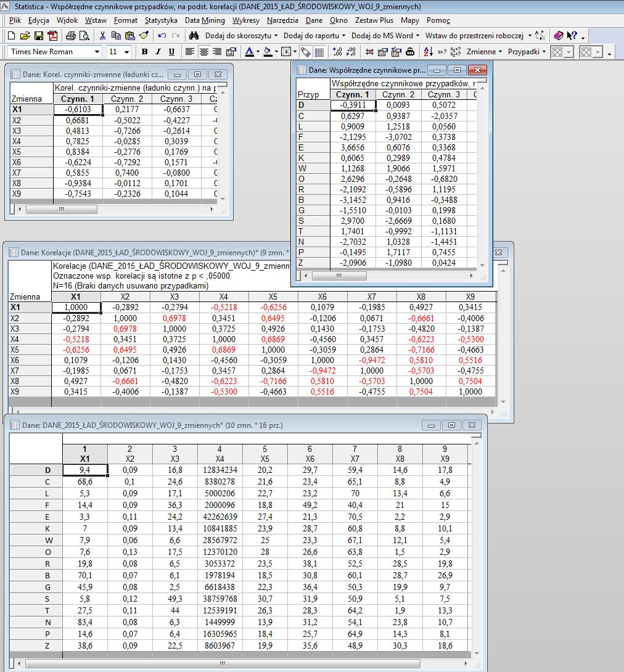Expand the Dodaj do skoroszytu dropdown

click(276, 36)
